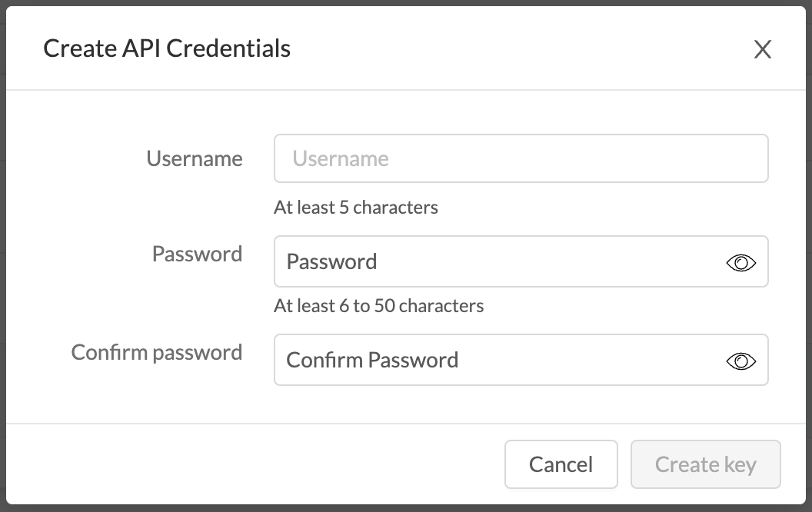Click the Username field label

[195, 158]
